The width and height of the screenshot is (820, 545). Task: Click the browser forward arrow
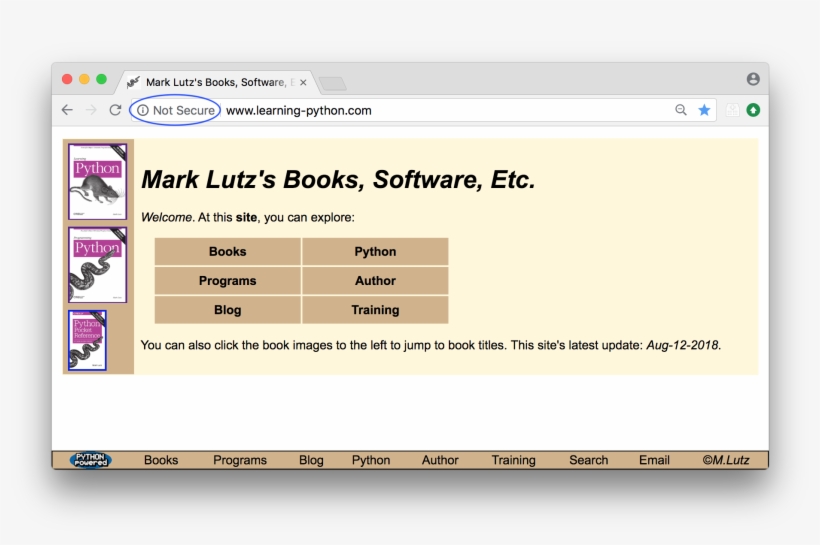click(x=91, y=110)
